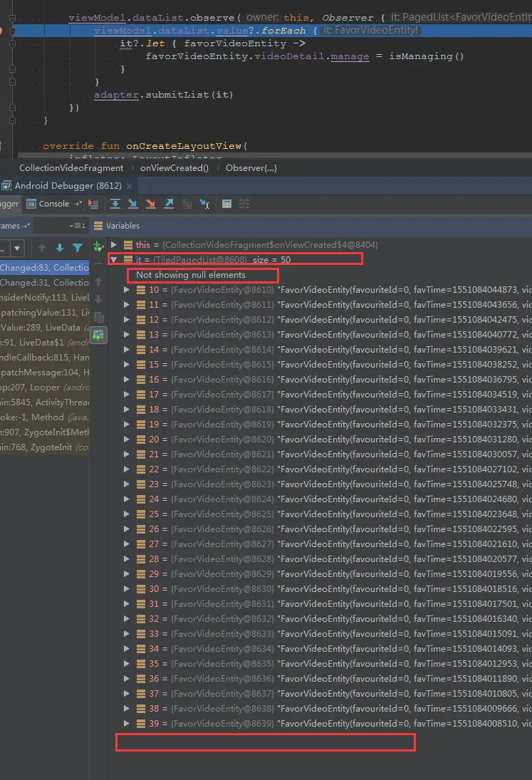Click the Duplicate Watch copy icon
532x780 pixels.
[98, 318]
